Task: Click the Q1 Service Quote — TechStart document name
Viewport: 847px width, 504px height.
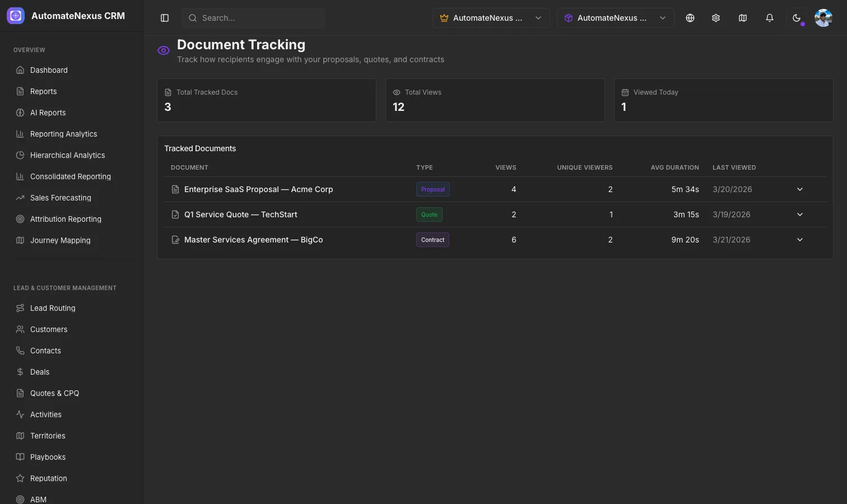Action: click(x=241, y=214)
